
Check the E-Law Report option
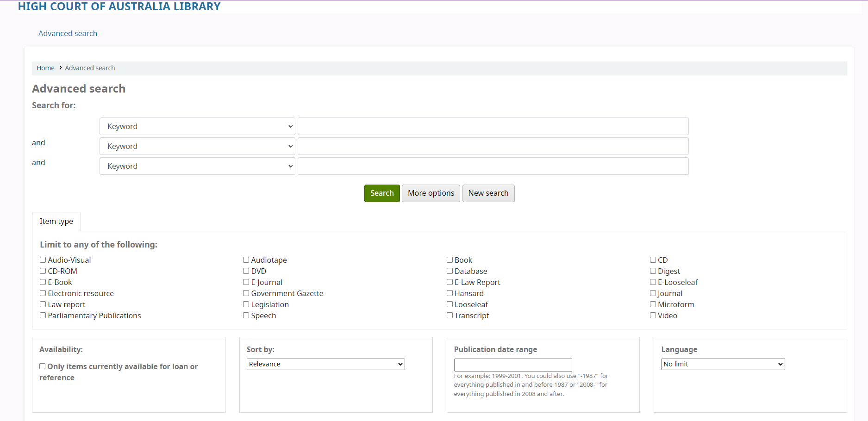(x=450, y=282)
